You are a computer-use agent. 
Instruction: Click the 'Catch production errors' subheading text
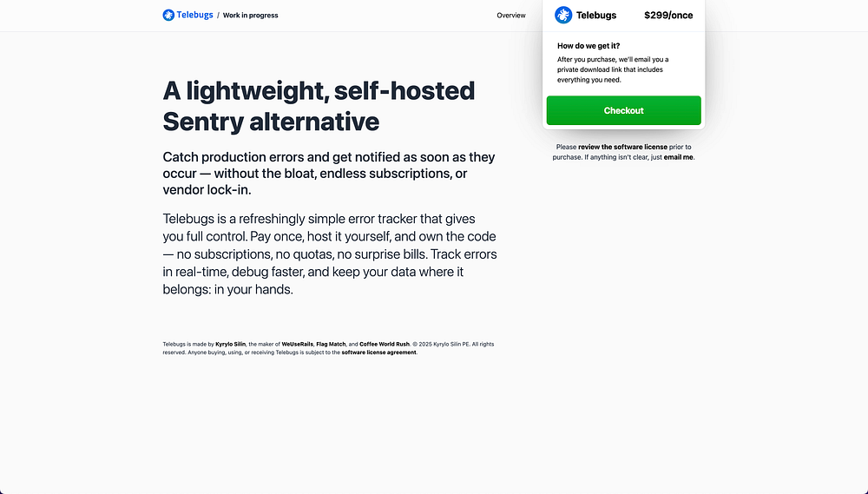click(x=329, y=174)
